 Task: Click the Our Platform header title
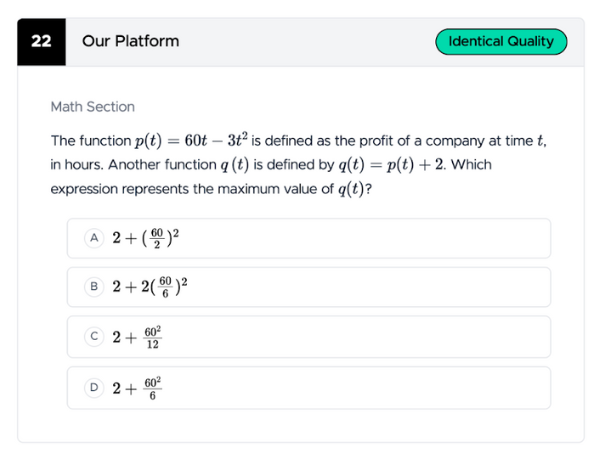pos(131,41)
